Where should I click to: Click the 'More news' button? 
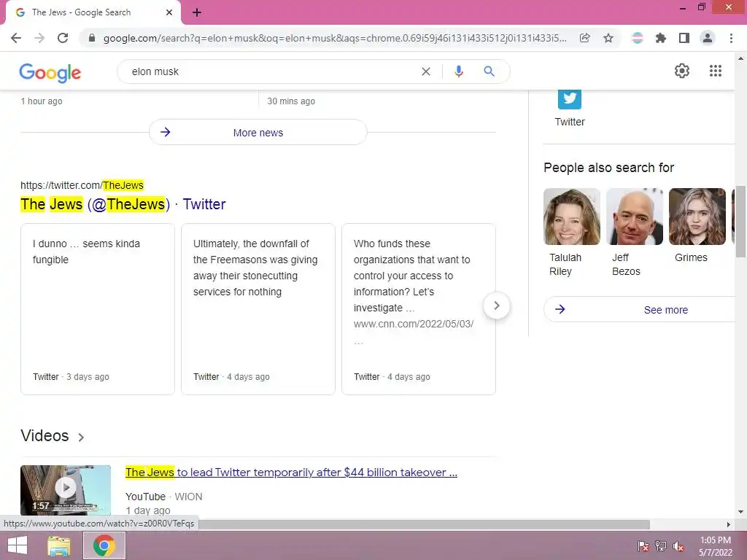258,133
